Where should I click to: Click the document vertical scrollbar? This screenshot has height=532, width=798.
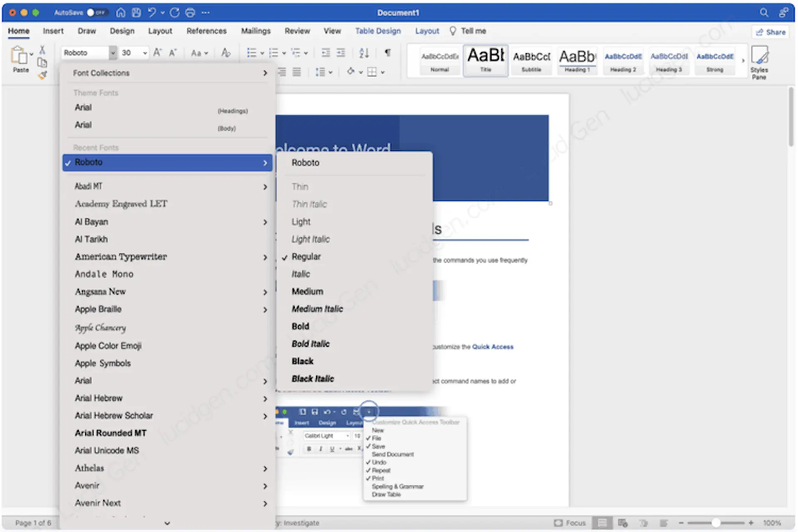(x=791, y=117)
